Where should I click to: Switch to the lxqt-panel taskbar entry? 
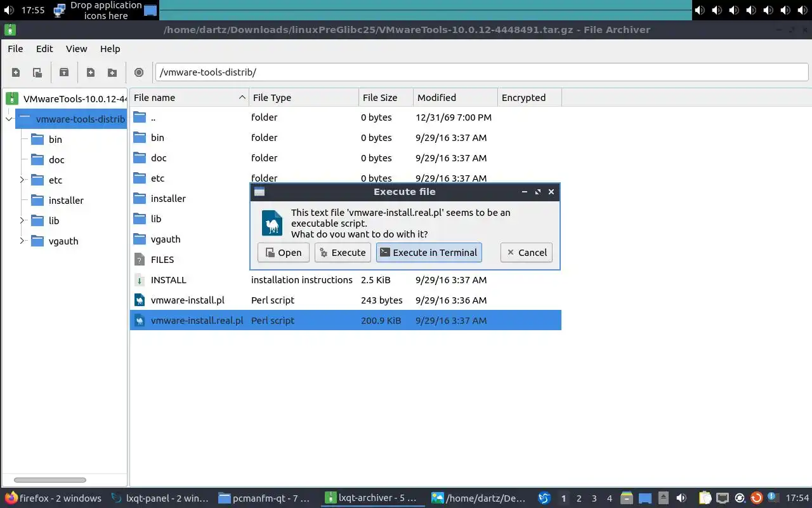click(x=160, y=498)
